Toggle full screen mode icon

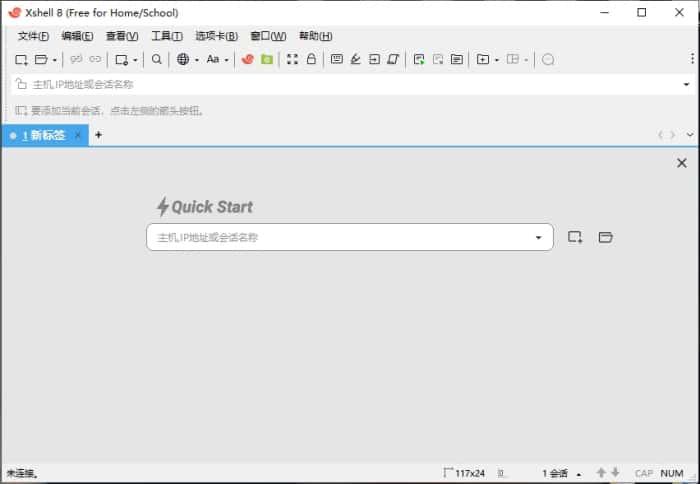(292, 60)
